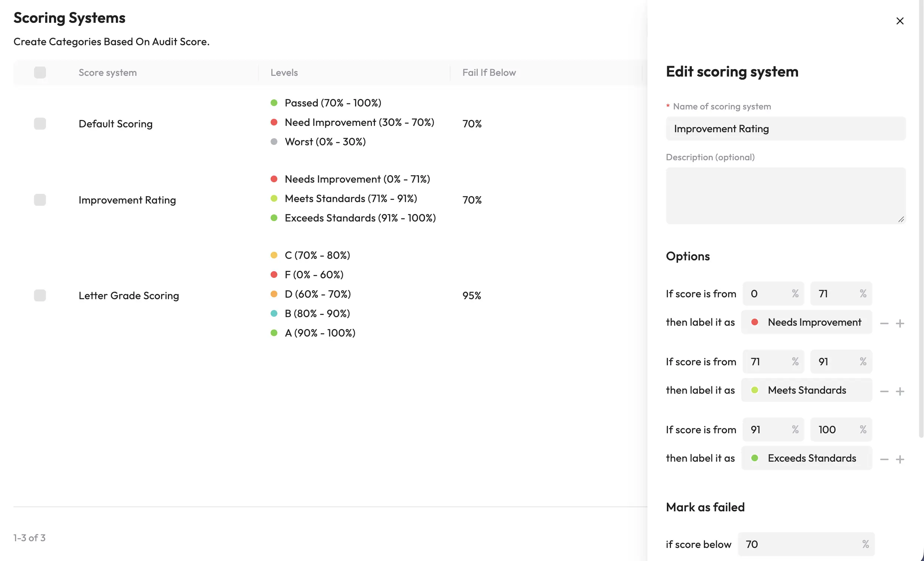
Task: Edit the lower bound 0 percent field
Action: [x=773, y=294]
